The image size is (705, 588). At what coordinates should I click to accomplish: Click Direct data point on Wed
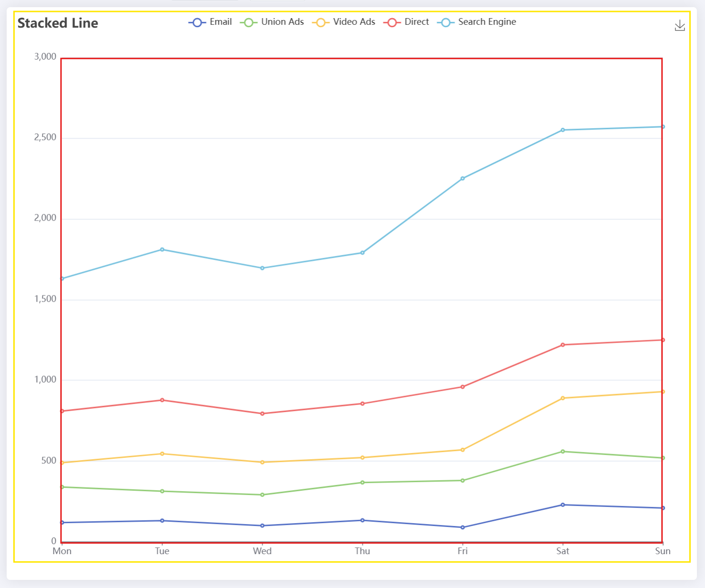(262, 414)
